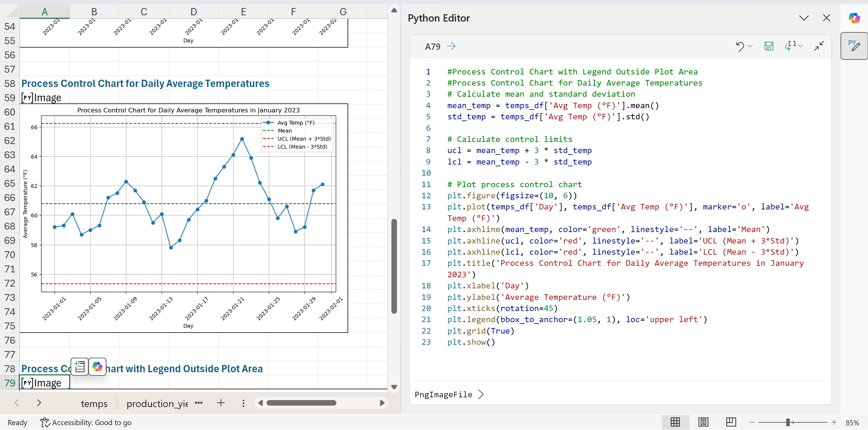868x430 pixels.
Task: Click the Python editor pencil icon in sidebar
Action: coord(854,46)
